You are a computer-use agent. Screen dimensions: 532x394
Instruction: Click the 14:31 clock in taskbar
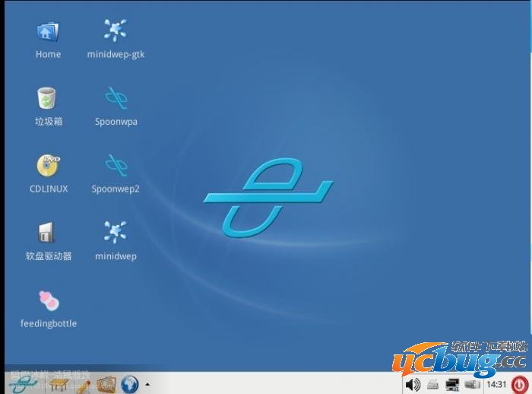[x=496, y=384]
